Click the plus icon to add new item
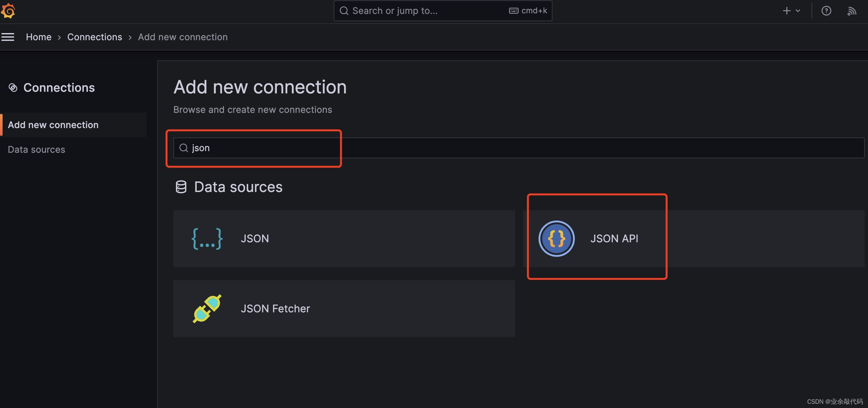 coord(787,11)
